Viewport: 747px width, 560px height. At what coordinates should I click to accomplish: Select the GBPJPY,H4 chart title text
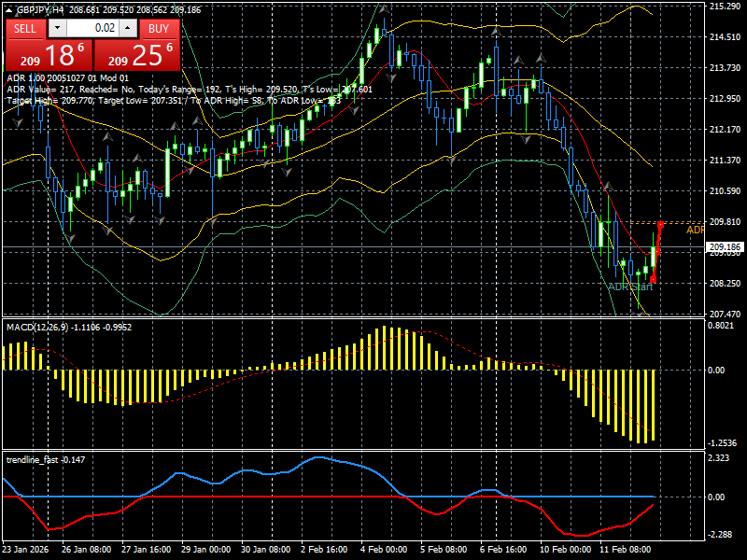tap(39, 10)
